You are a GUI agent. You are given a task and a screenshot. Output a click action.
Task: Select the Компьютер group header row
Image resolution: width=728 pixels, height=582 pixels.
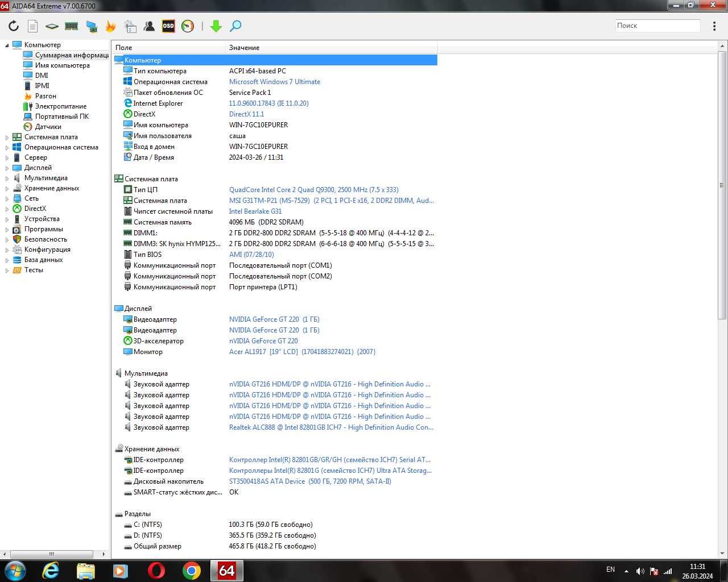click(275, 60)
